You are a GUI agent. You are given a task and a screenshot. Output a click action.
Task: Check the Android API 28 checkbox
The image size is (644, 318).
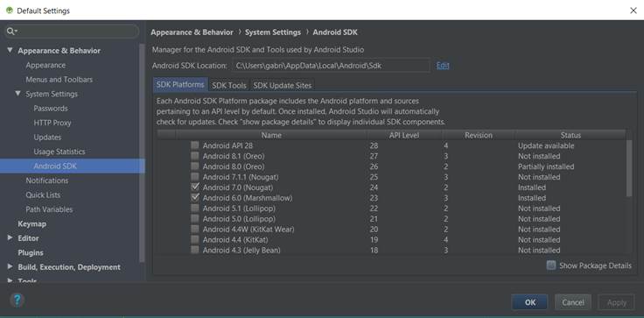pos(195,145)
